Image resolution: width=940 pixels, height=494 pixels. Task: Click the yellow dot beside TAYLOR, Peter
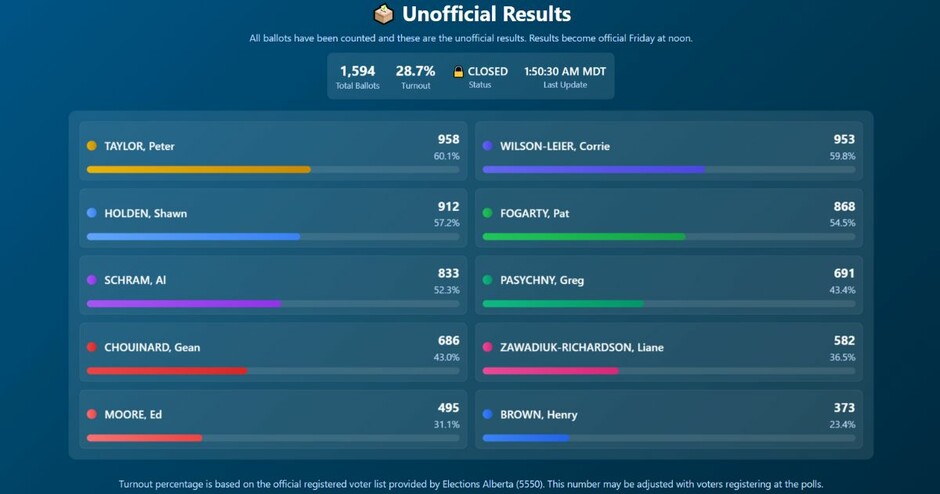[92, 146]
